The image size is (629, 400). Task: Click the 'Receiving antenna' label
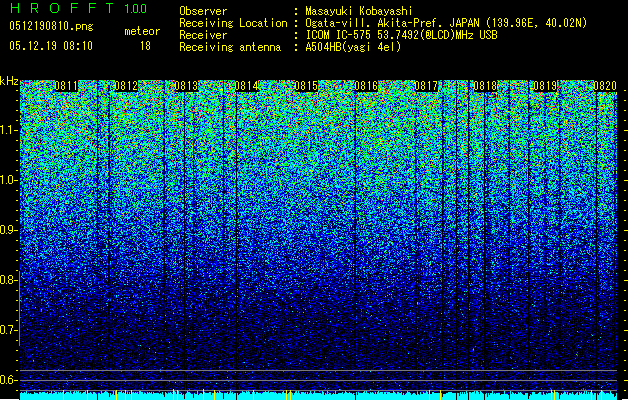click(230, 47)
